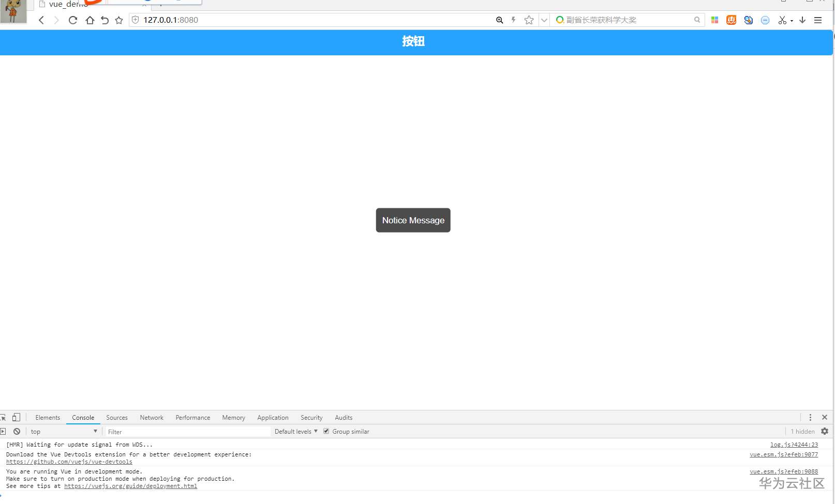The width and height of the screenshot is (835, 504).
Task: Select the vue_demo browser tab
Action: [x=92, y=4]
